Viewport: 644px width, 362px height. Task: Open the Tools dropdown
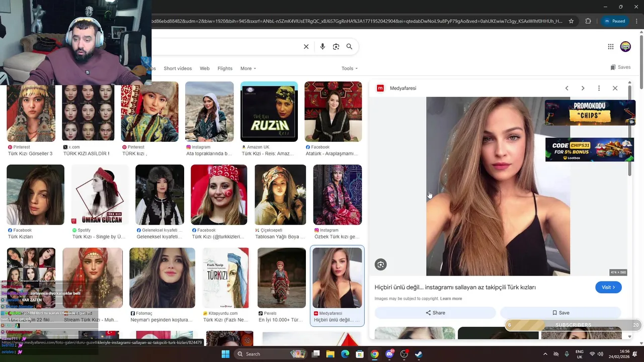tap(350, 68)
